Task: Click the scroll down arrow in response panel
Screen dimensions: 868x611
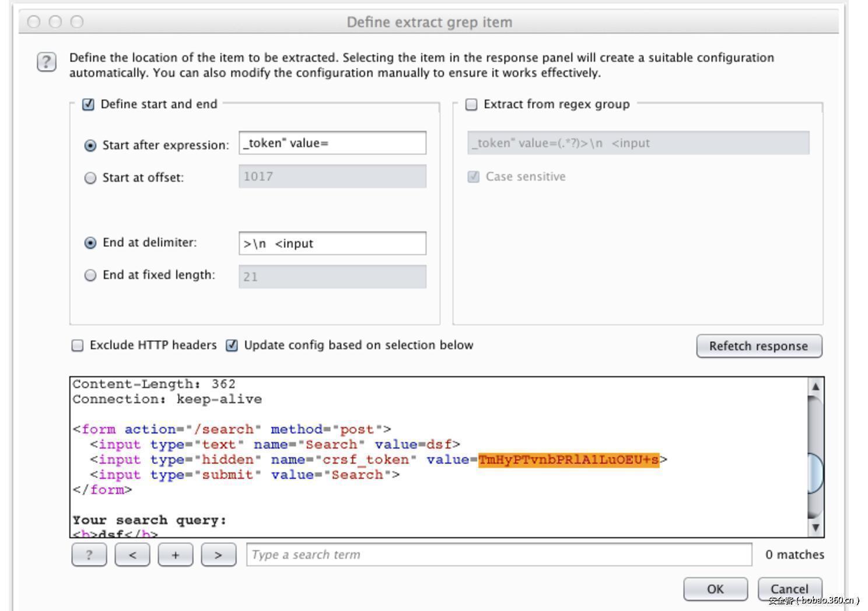Action: click(x=815, y=528)
